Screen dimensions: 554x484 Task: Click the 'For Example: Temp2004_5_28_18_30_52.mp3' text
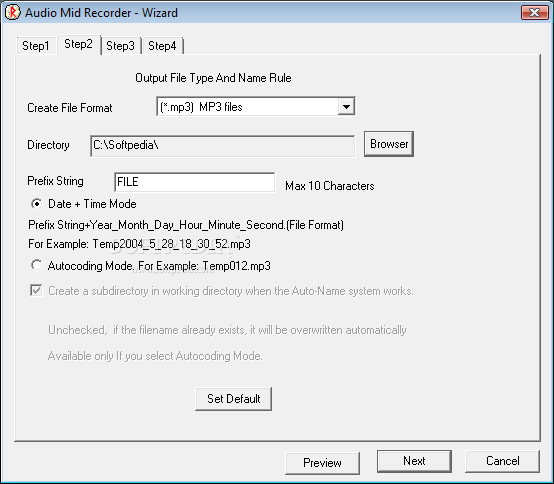point(140,244)
